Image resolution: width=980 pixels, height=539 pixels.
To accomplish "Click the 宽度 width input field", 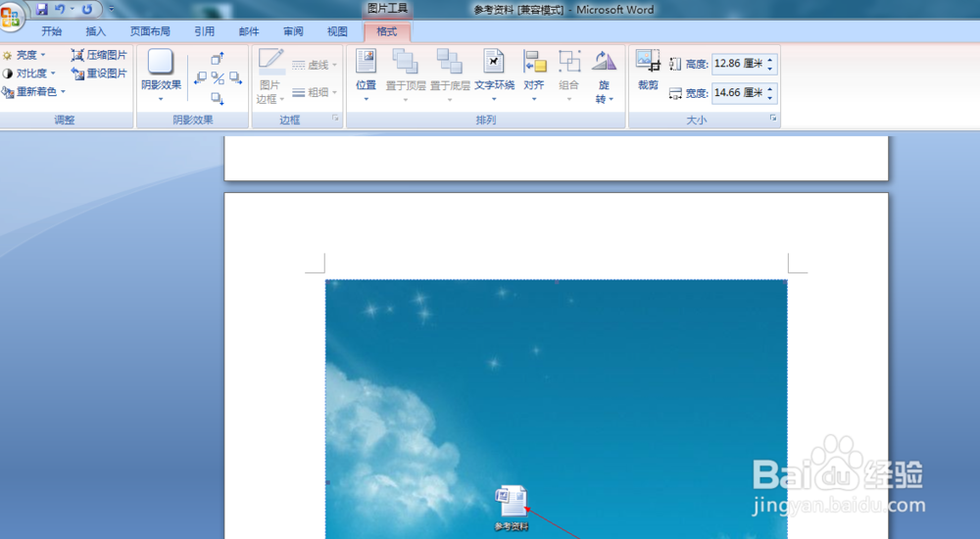I will (739, 92).
